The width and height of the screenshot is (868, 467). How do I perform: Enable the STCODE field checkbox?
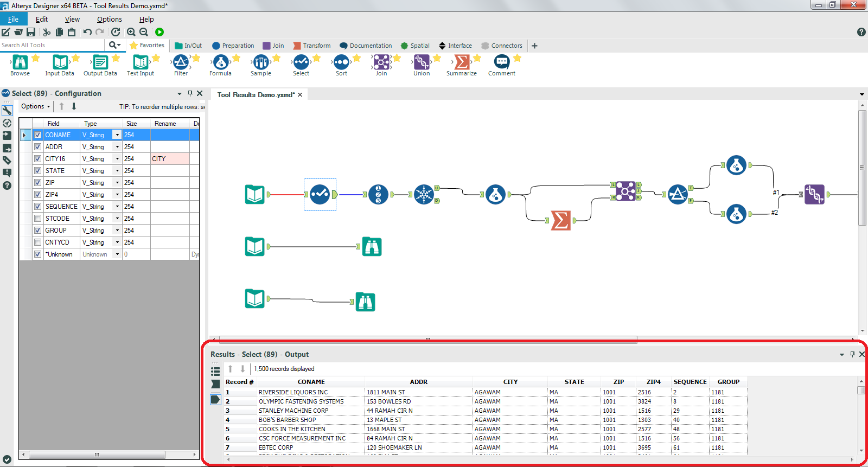(x=37, y=219)
